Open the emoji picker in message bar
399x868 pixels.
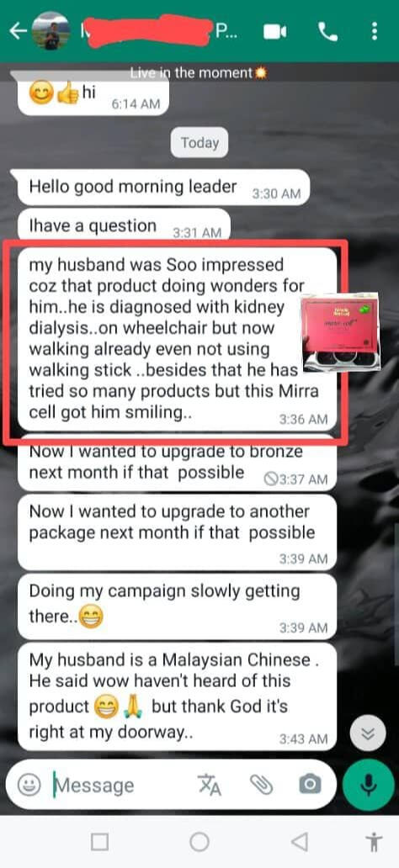(29, 784)
